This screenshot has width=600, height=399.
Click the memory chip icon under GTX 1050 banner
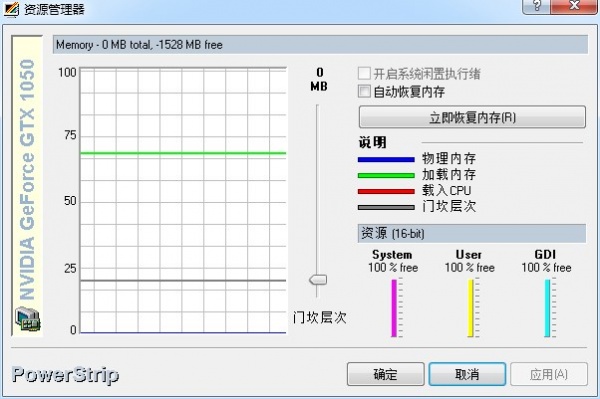[28, 318]
